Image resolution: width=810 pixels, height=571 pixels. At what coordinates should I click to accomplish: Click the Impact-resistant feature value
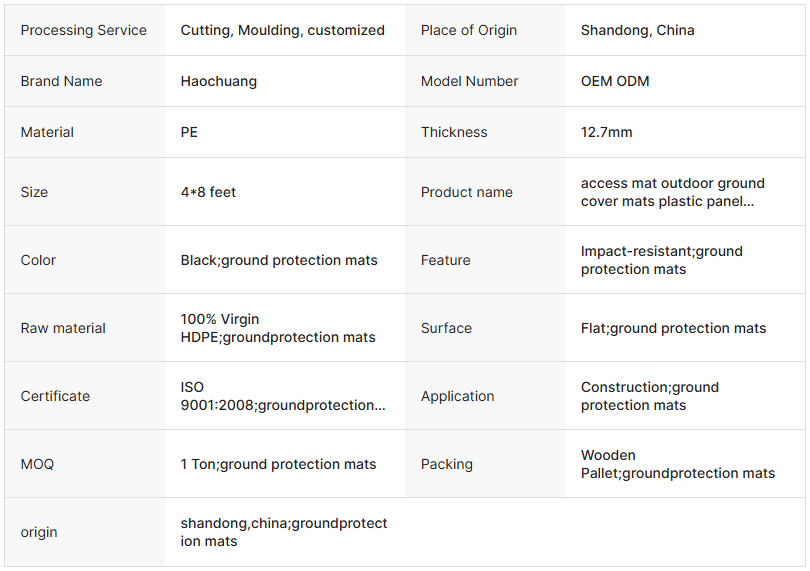661,260
